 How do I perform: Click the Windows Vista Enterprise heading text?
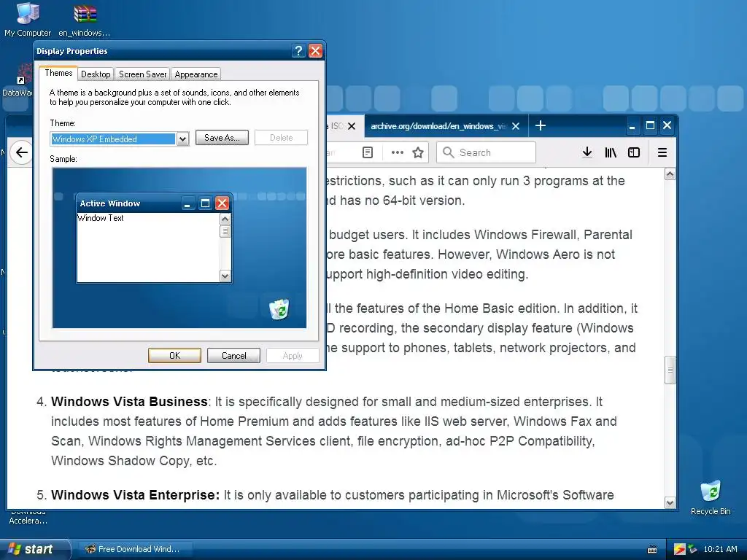135,495
